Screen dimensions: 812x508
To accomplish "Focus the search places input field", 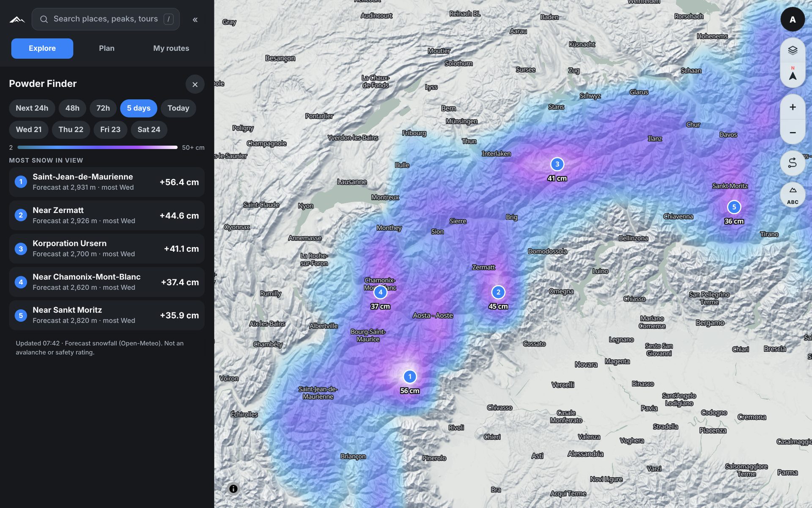I will [105, 19].
